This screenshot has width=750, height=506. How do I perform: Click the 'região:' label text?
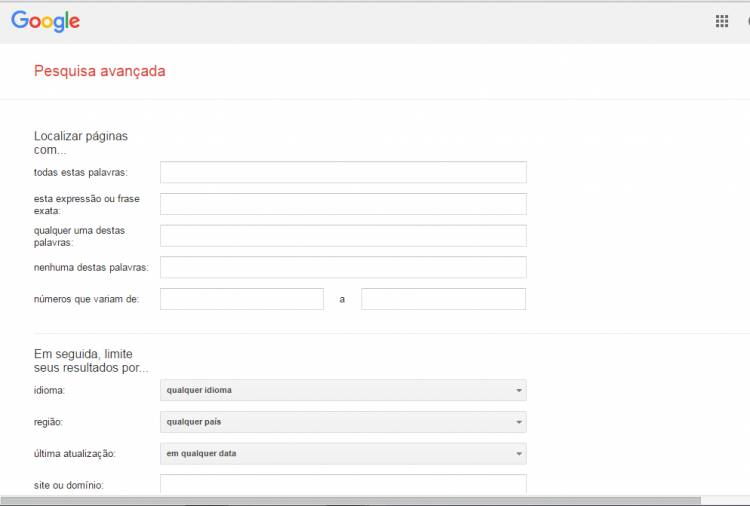click(49, 422)
